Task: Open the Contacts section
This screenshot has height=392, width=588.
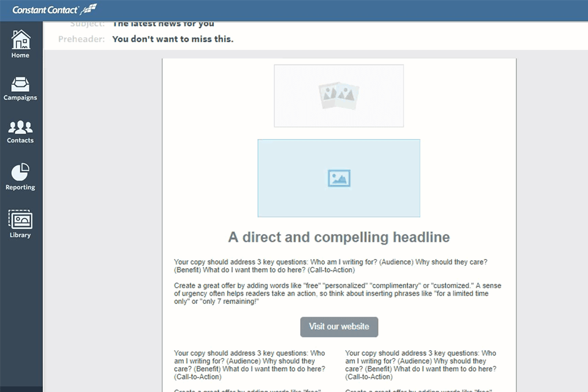Action: [20, 131]
